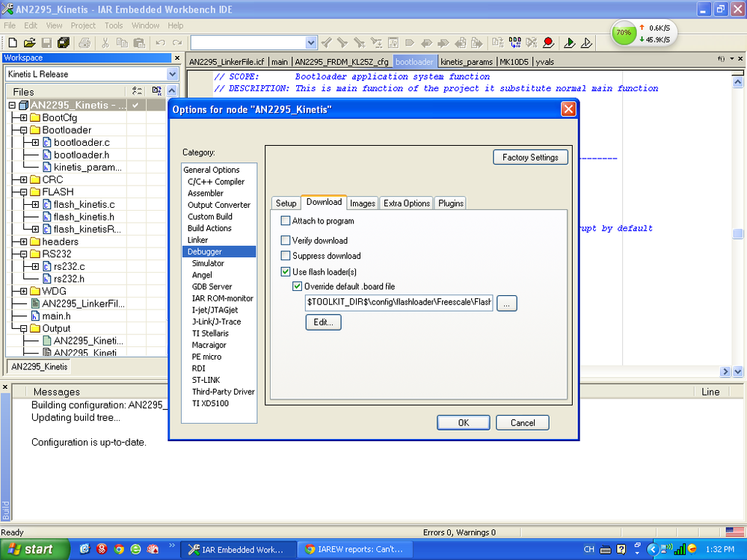Toggle a breakpoint with the red breakpoint icon
This screenshot has height=560, width=747.
click(x=549, y=43)
